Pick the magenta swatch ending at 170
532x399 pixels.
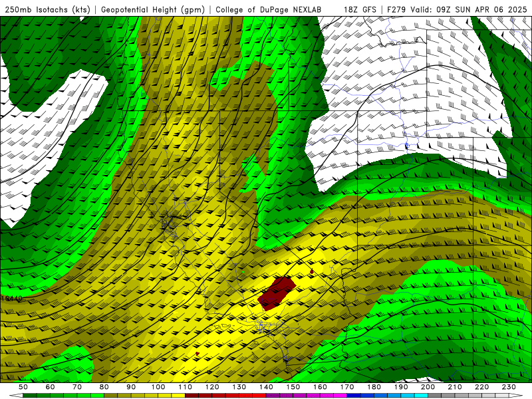coord(340,396)
